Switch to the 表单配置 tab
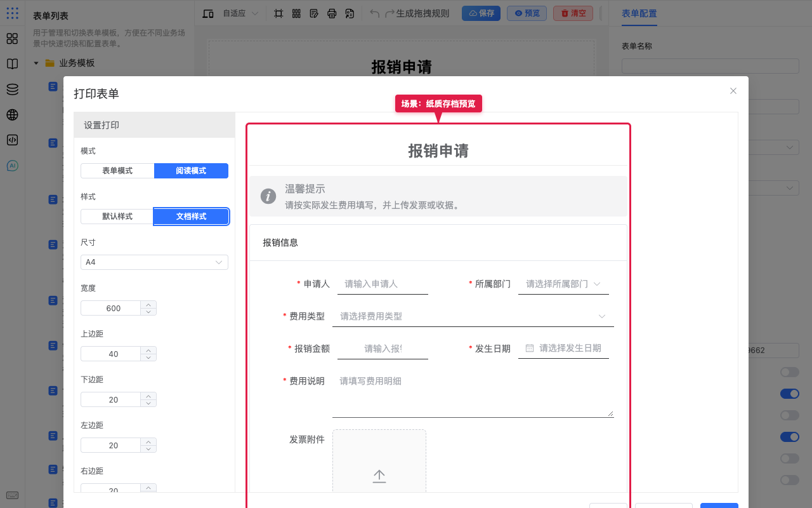Viewport: 812px width, 508px height. (x=639, y=13)
